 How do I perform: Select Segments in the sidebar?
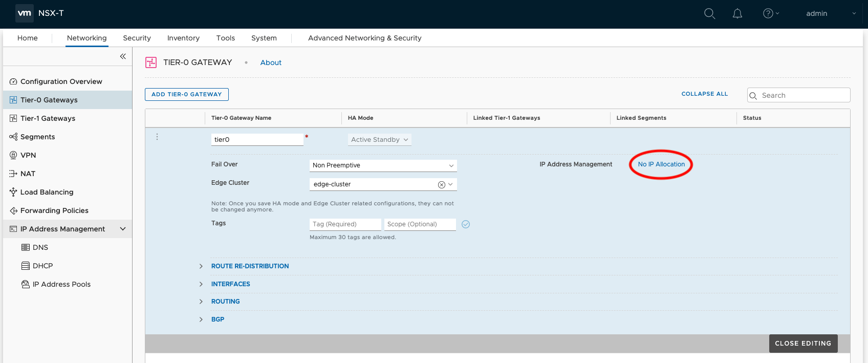pyautogui.click(x=37, y=137)
